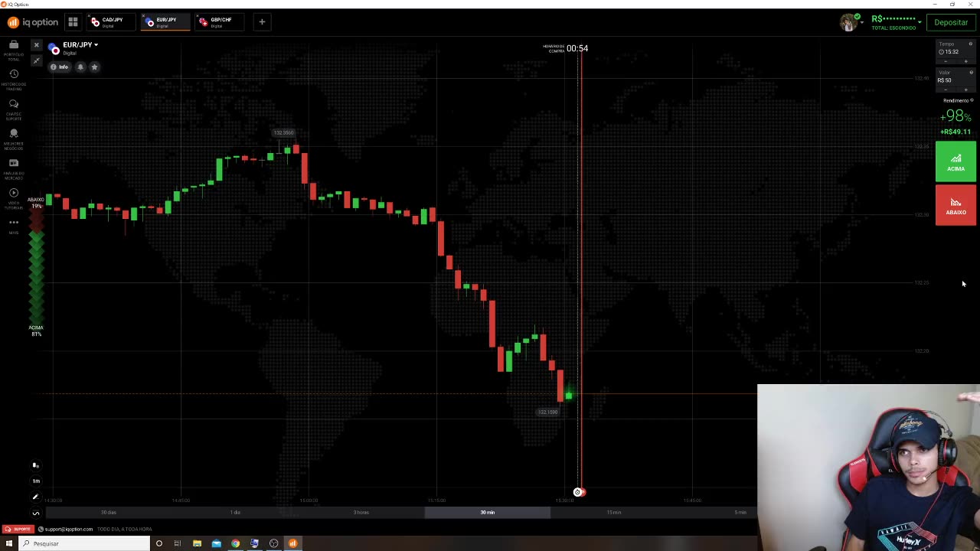Show more sidebar options via Mais
The width and height of the screenshot is (980, 551).
(14, 226)
